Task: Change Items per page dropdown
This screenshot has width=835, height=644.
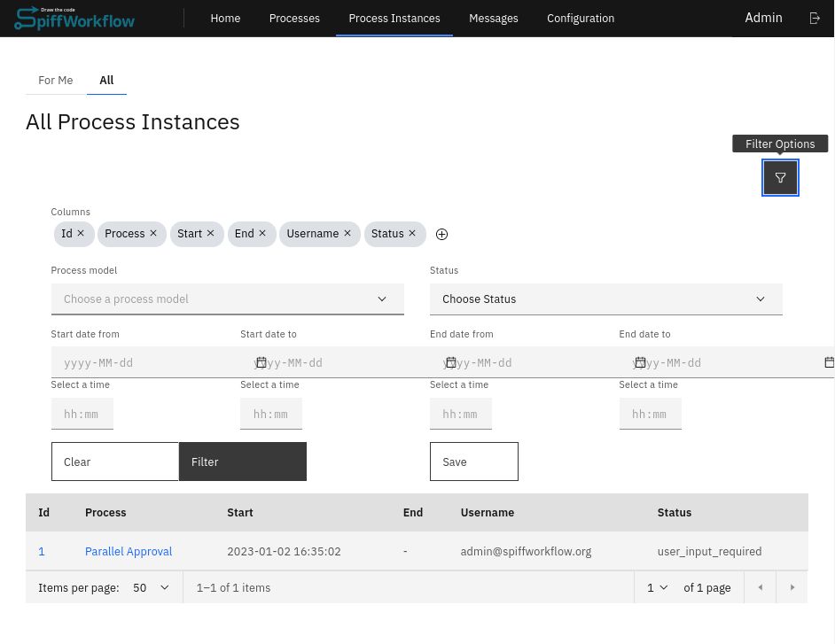Action: click(x=151, y=587)
